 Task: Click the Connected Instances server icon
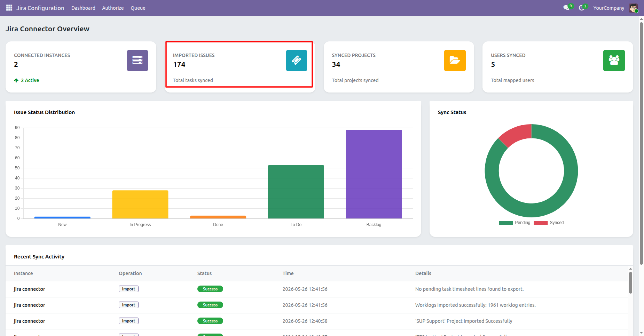(138, 61)
